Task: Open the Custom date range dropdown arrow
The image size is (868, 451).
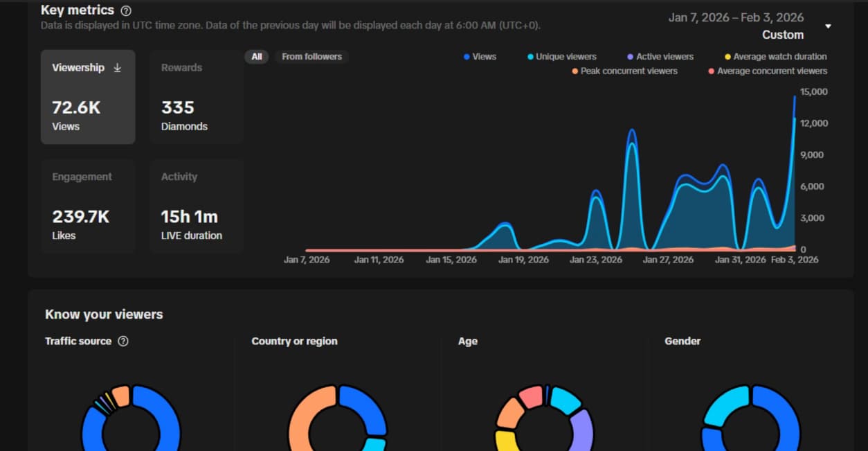Action: coord(828,27)
